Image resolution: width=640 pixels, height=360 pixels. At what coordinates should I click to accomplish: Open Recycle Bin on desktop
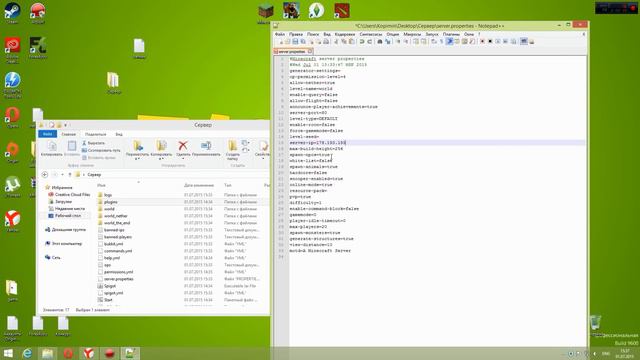tap(596, 323)
